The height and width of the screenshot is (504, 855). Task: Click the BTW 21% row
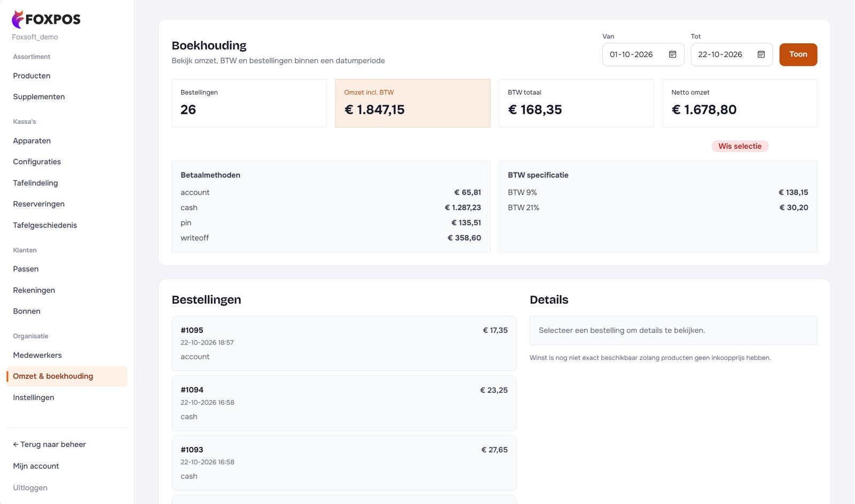coord(658,208)
